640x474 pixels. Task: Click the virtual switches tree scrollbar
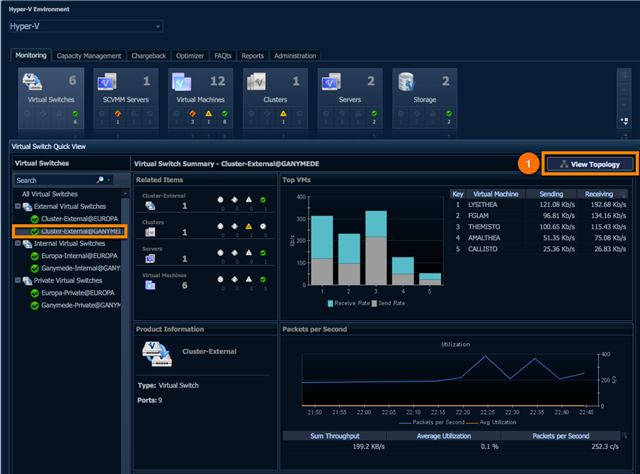point(125,331)
